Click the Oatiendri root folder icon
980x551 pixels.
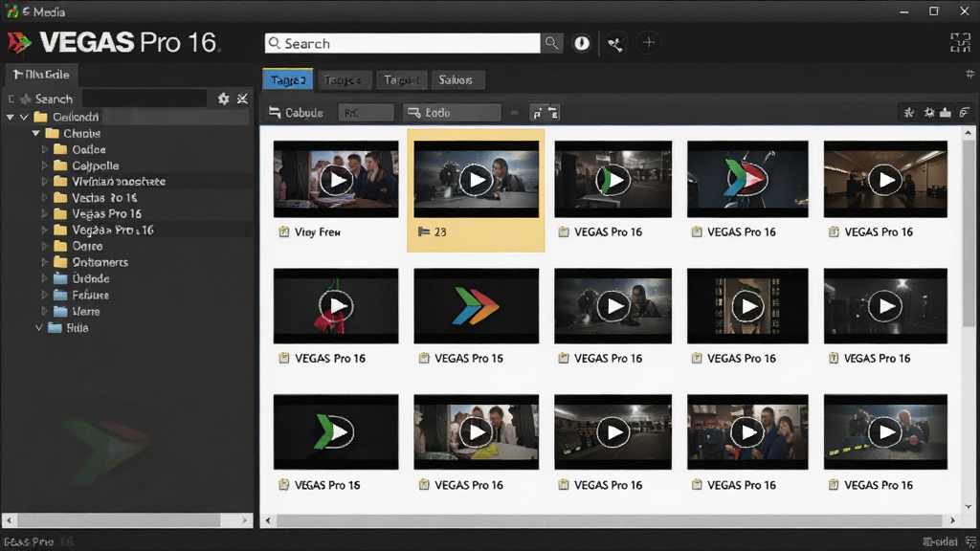[40, 117]
